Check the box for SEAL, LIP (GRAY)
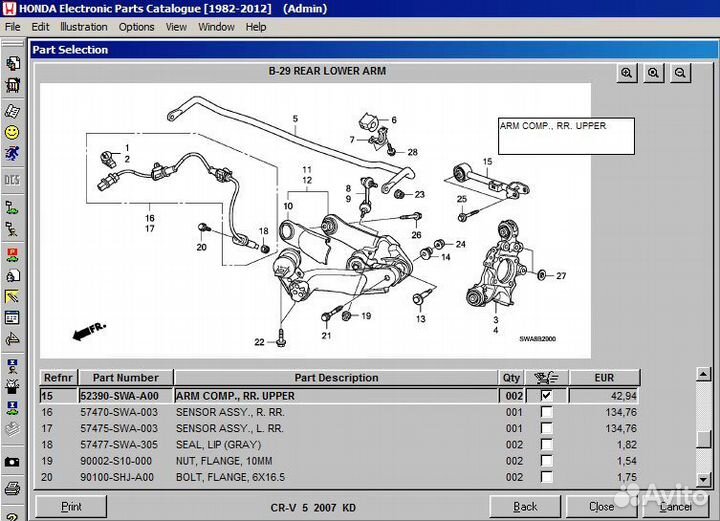 coord(546,444)
